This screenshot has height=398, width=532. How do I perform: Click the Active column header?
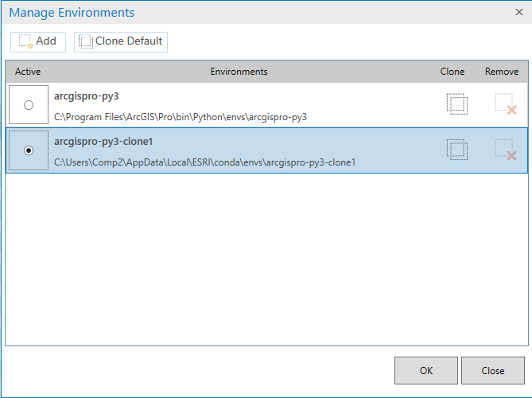[x=28, y=72]
